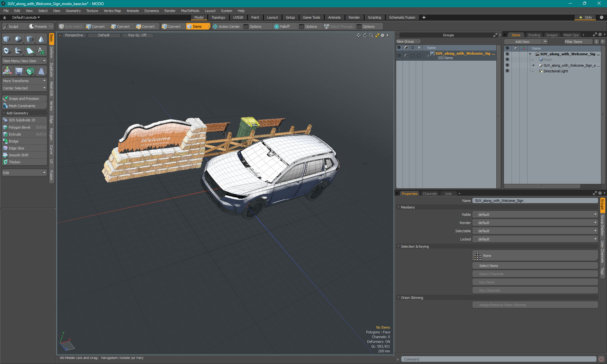Open viewport settings gear icon
Viewport: 607px width, 364px height.
[x=383, y=35]
